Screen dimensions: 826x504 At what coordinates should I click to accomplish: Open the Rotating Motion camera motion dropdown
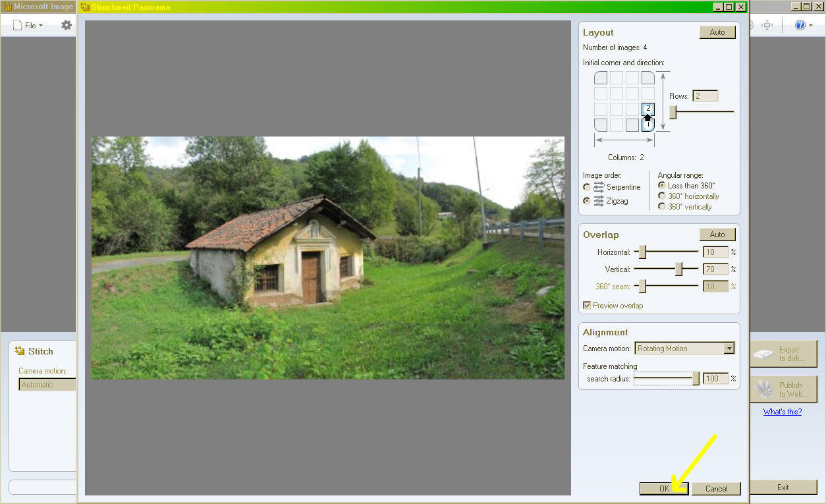coord(684,349)
